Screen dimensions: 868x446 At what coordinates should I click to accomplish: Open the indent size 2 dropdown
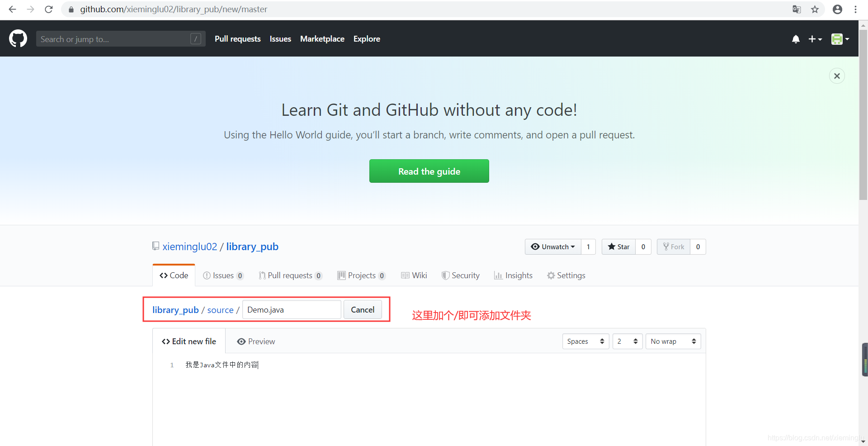(x=627, y=342)
